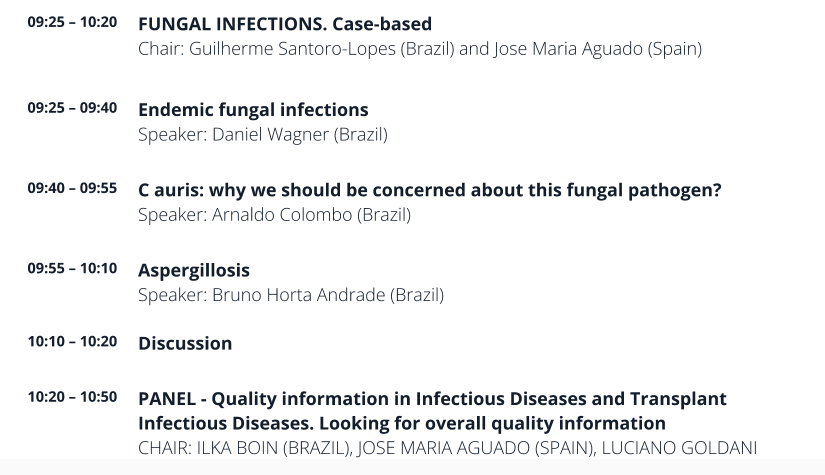Screen dimensions: 825x475
Task: Open the Endemic fungal infections talk
Action: click(253, 110)
